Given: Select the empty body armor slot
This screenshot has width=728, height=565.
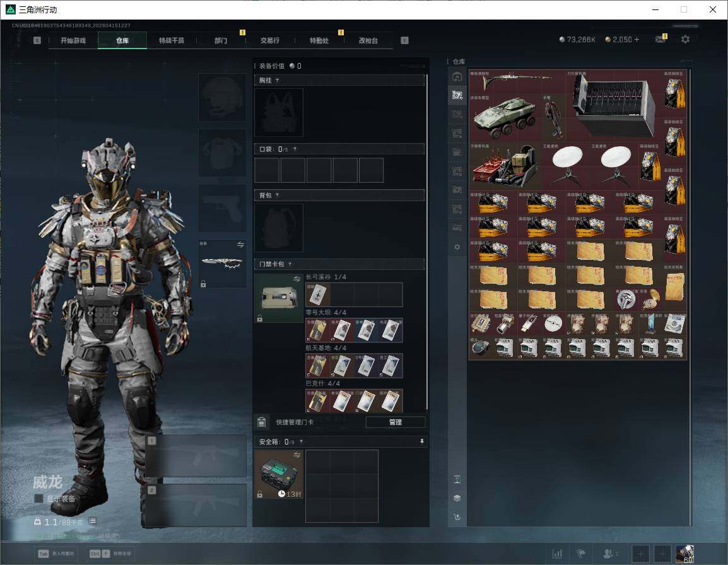Looking at the screenshot, I should [223, 153].
